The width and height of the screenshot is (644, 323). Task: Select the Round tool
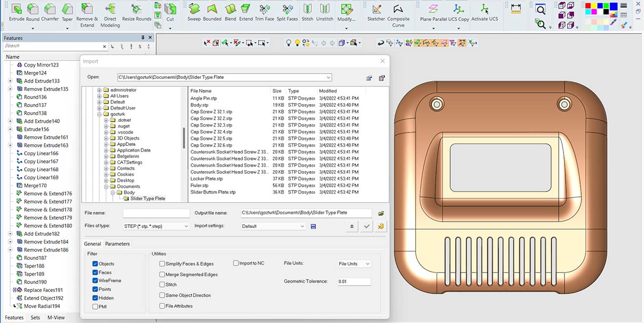click(33, 12)
